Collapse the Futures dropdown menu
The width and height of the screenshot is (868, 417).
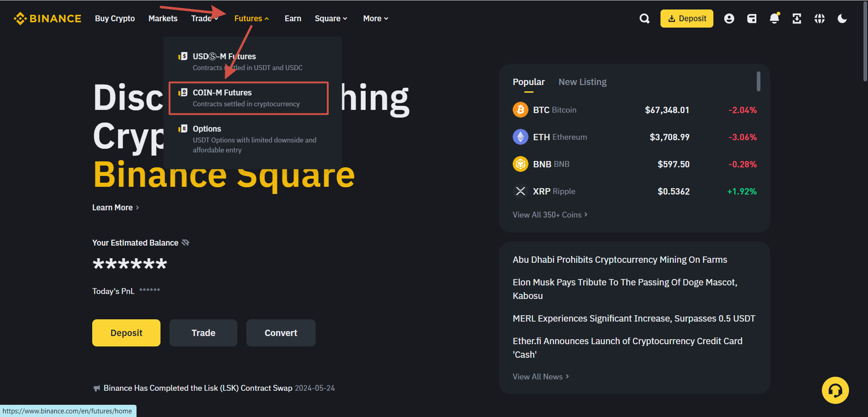coord(252,19)
